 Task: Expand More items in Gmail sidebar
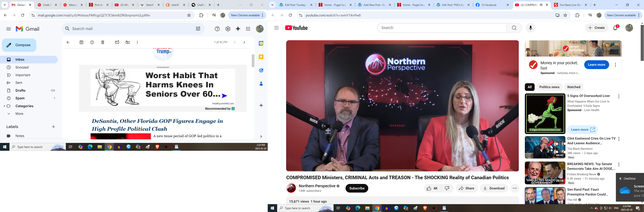[19, 114]
